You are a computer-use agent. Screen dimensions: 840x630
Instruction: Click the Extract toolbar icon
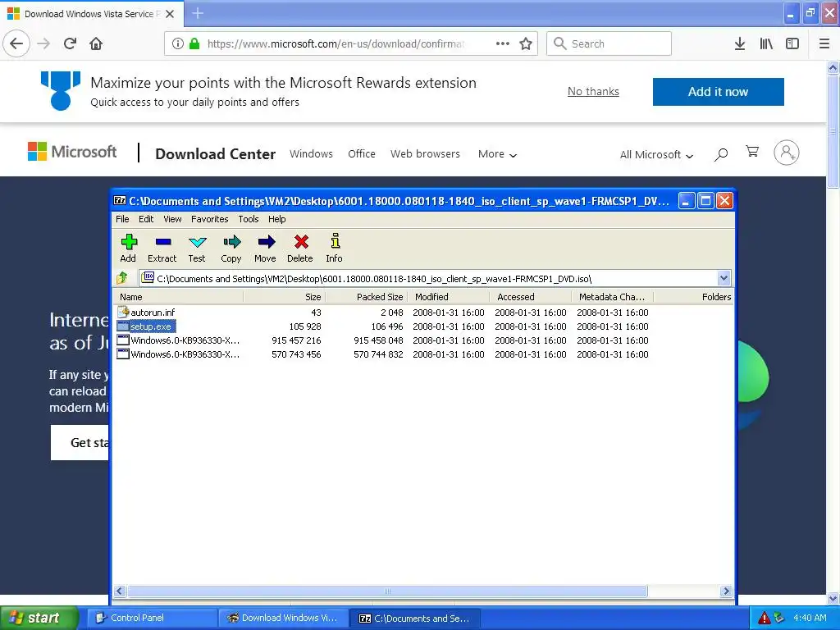click(x=162, y=248)
